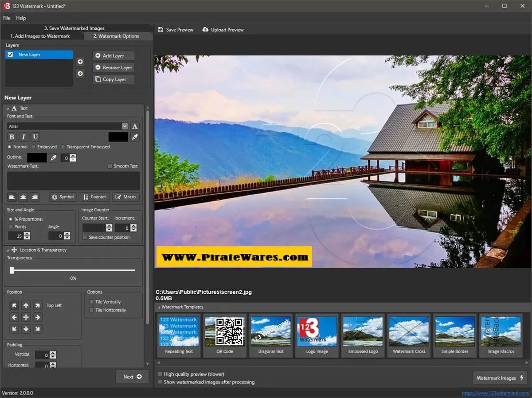This screenshot has height=398, width=532.
Task: Click the Bold formatting icon
Action: tap(12, 137)
